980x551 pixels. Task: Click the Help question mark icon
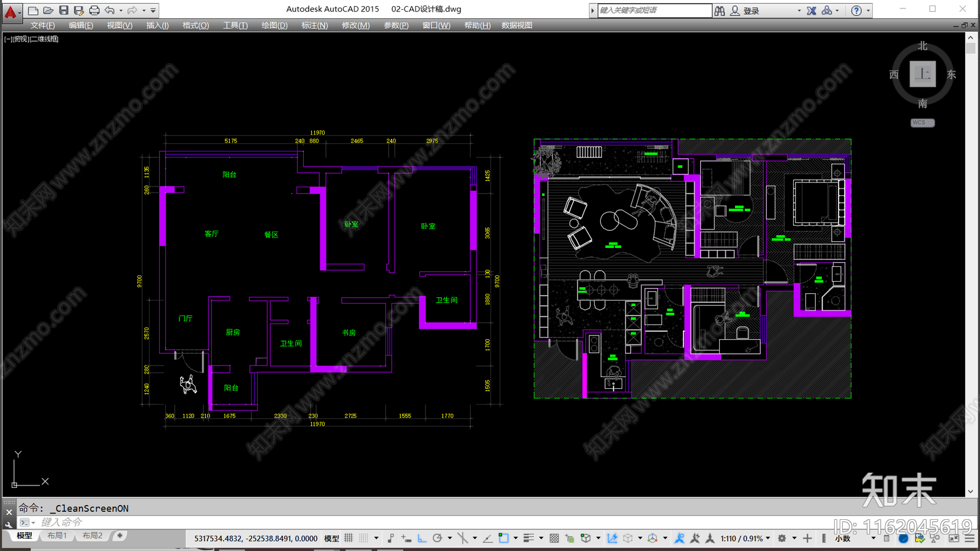[856, 10]
